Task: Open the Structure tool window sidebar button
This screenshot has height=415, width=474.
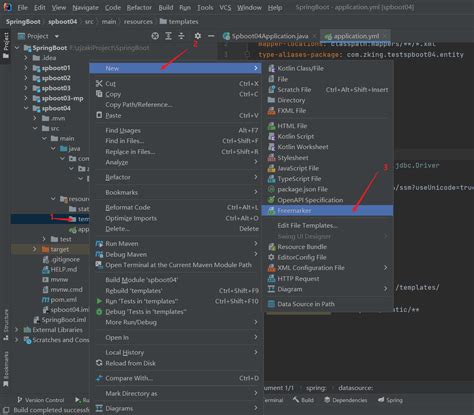Action: [x=6, y=324]
